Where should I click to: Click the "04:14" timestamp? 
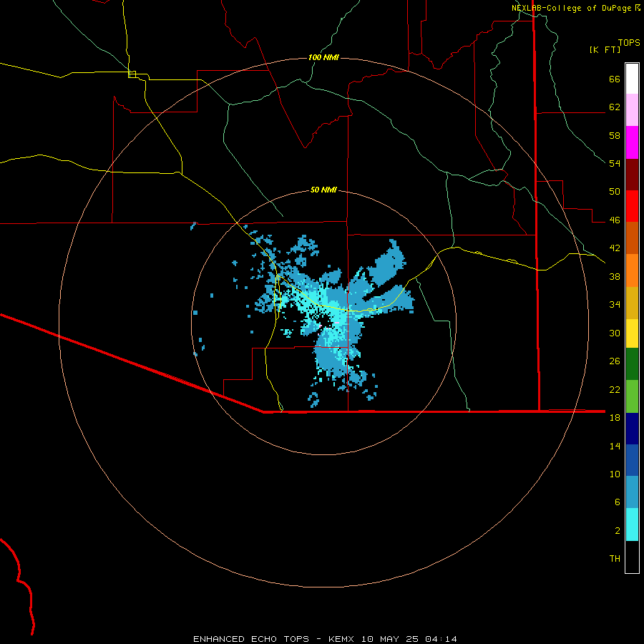(441, 639)
